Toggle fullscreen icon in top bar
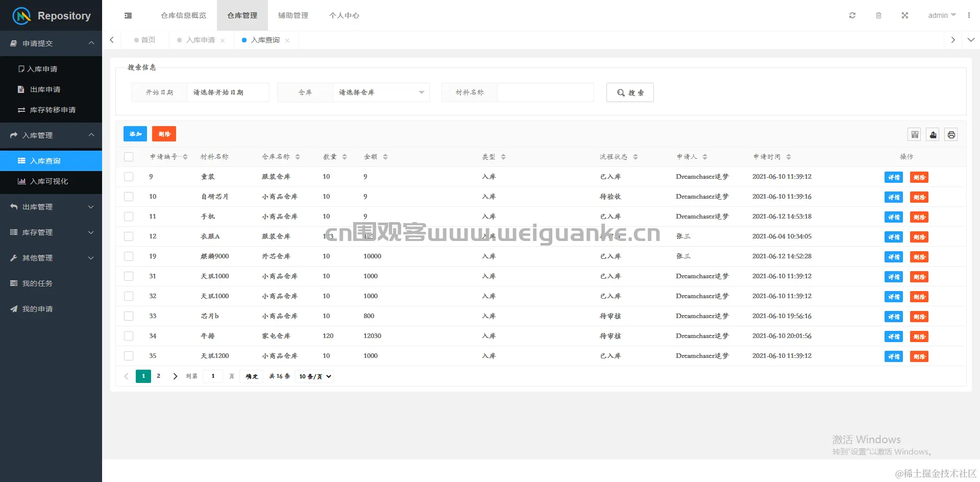980x482 pixels. [x=904, y=15]
